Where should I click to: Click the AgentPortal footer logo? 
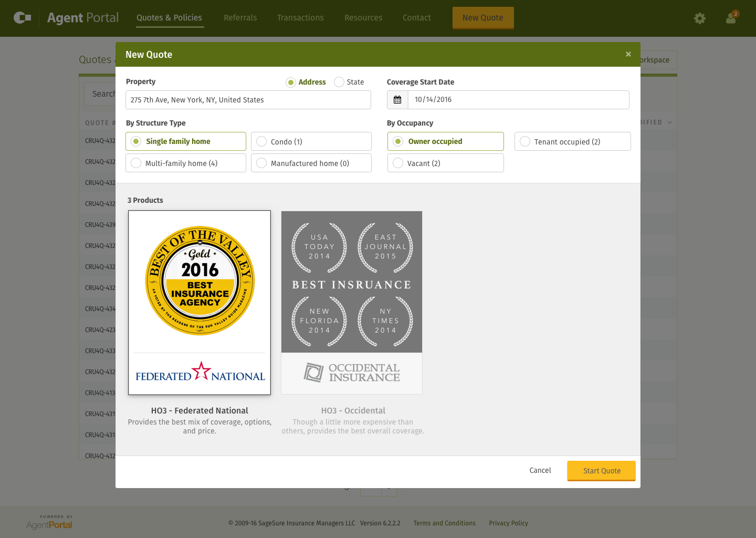click(x=49, y=522)
